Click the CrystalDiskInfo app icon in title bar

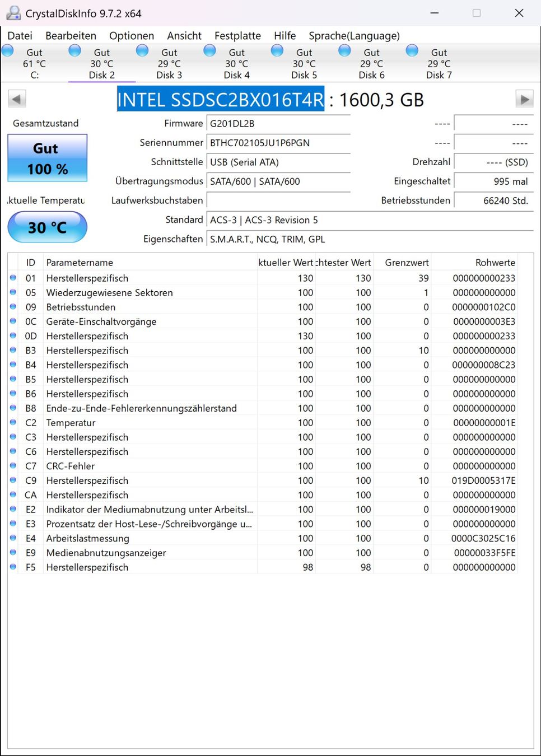click(13, 13)
